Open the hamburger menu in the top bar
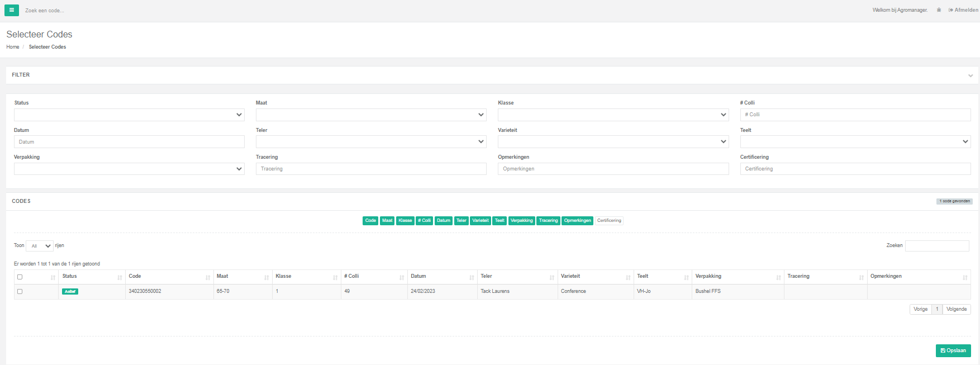 click(x=11, y=10)
